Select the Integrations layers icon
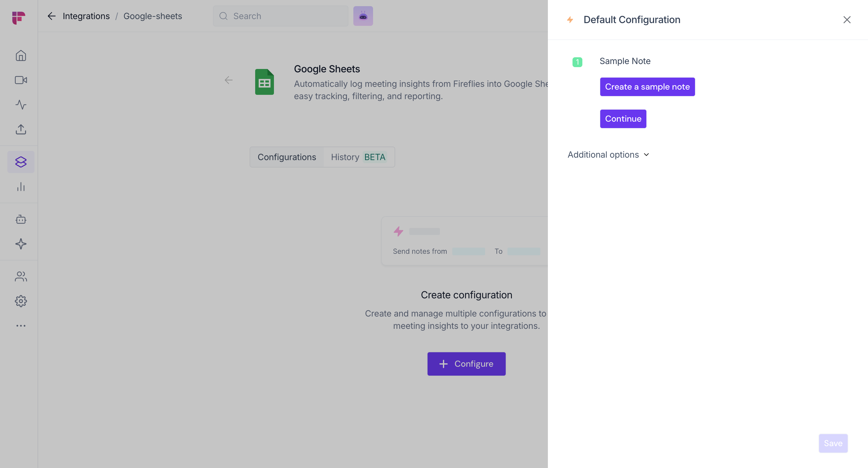 21,162
